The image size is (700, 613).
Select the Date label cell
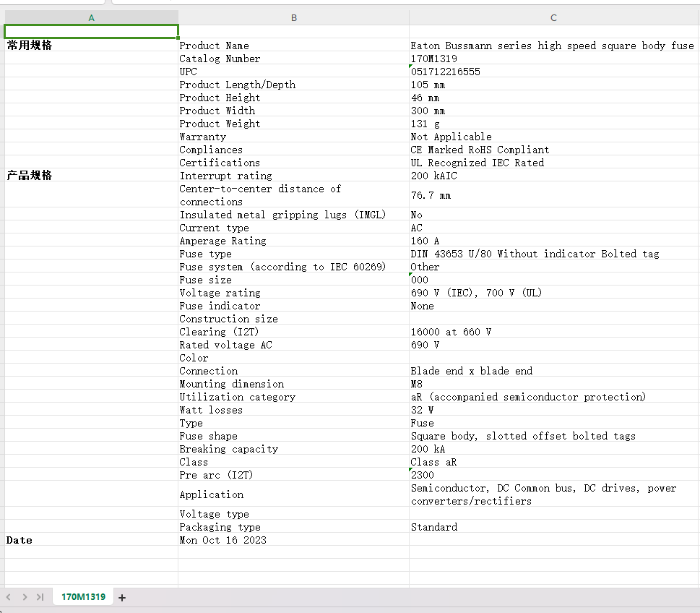pyautogui.click(x=91, y=540)
